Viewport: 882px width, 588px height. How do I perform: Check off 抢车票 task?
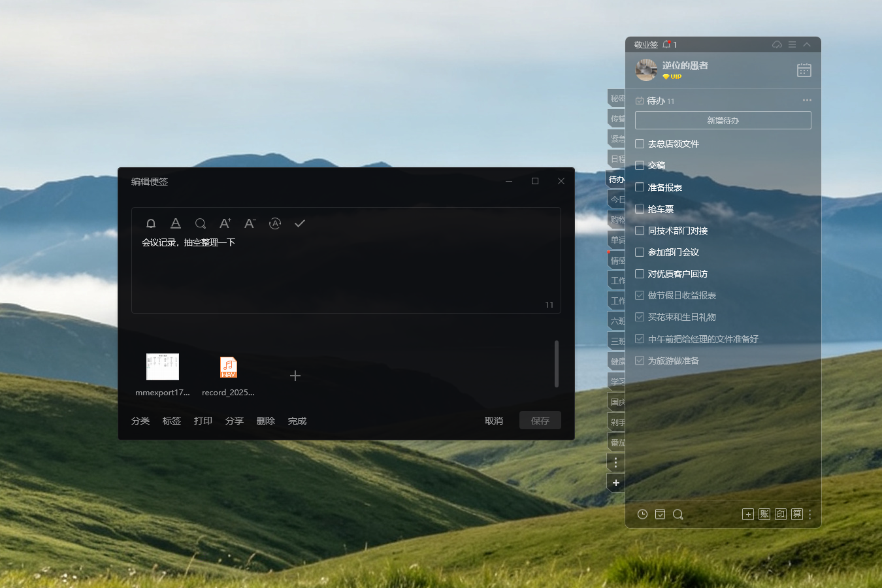pos(640,209)
